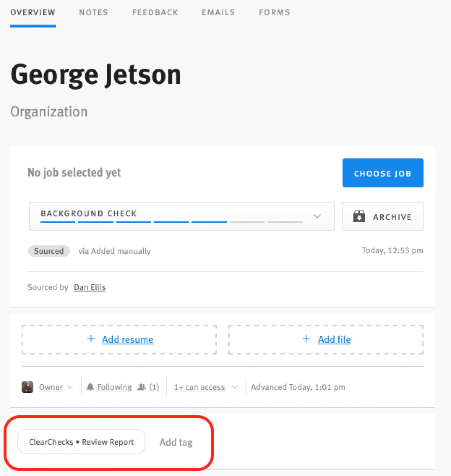The height and width of the screenshot is (476, 451).
Task: Click the archive box icon
Action: tap(359, 216)
